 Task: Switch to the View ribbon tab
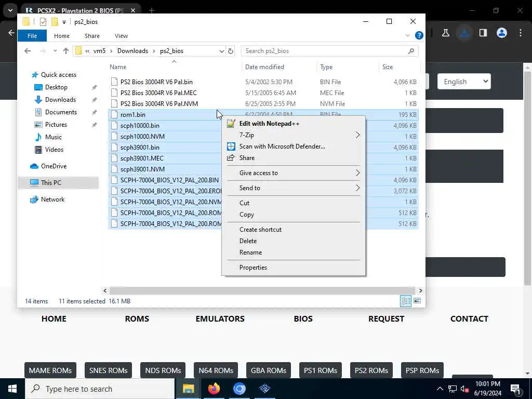click(121, 36)
